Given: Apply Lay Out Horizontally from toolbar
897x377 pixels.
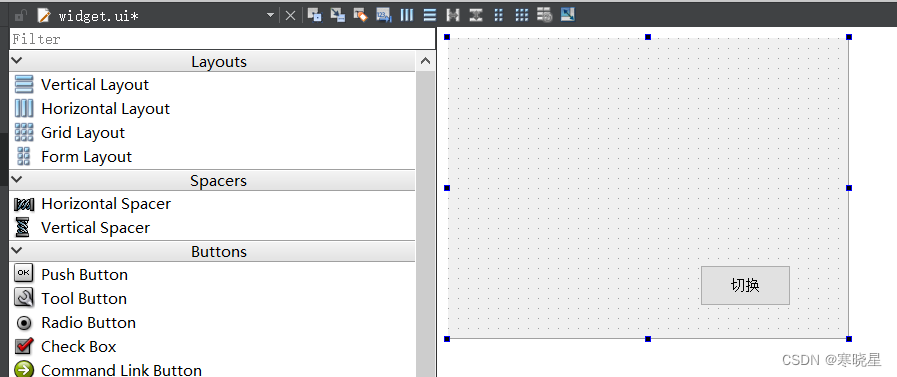Looking at the screenshot, I should (x=407, y=15).
